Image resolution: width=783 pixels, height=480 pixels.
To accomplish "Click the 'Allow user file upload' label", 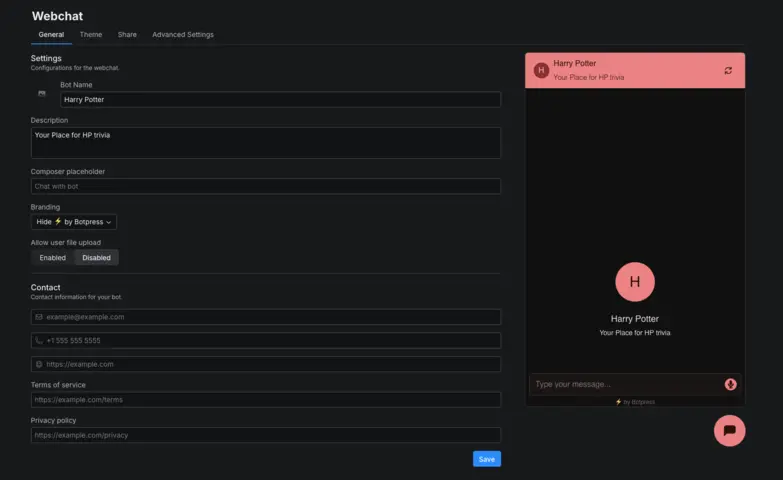I will coord(66,242).
